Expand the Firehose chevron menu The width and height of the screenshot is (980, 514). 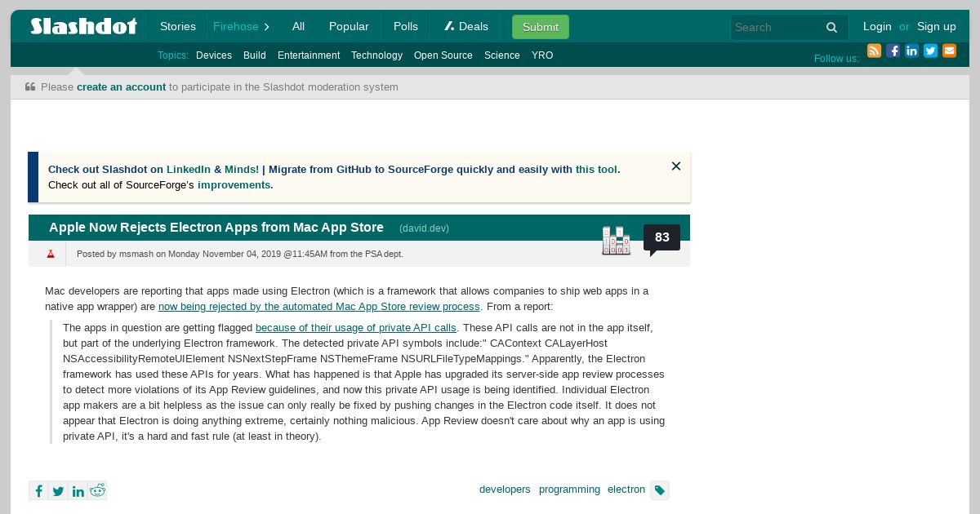[x=266, y=27]
